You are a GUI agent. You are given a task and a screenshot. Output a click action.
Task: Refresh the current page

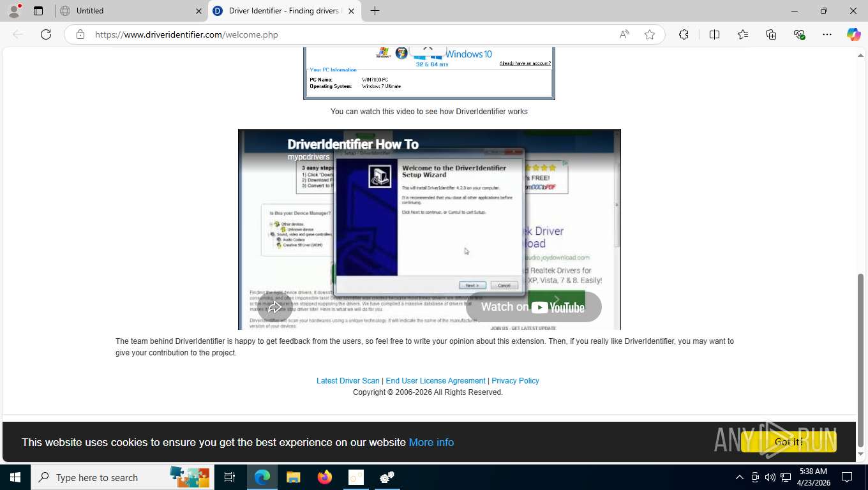tap(46, 34)
